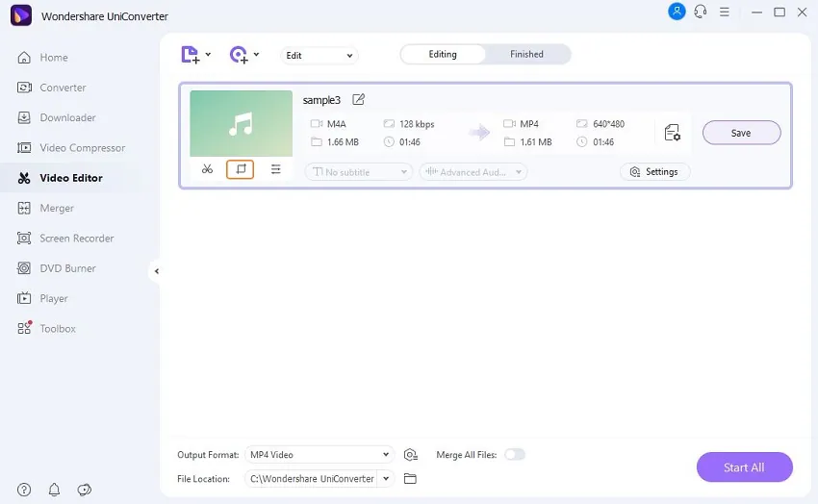Image resolution: width=818 pixels, height=504 pixels.
Task: Open Video Compressor from sidebar
Action: coord(71,148)
